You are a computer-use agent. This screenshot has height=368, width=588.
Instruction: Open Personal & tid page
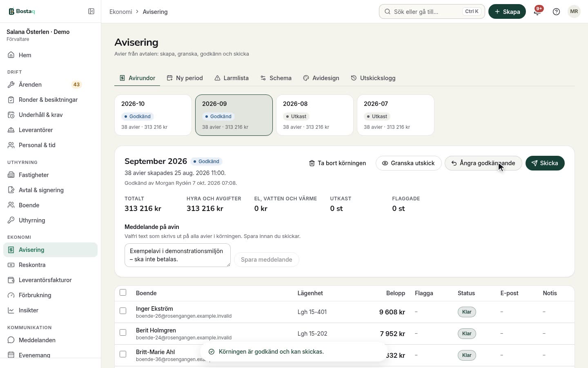point(50,145)
